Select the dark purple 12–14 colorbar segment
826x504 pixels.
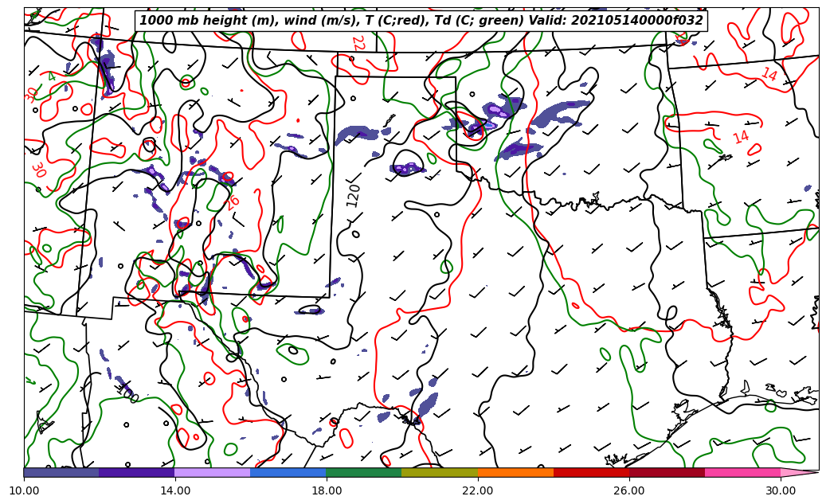pyautogui.click(x=136, y=472)
